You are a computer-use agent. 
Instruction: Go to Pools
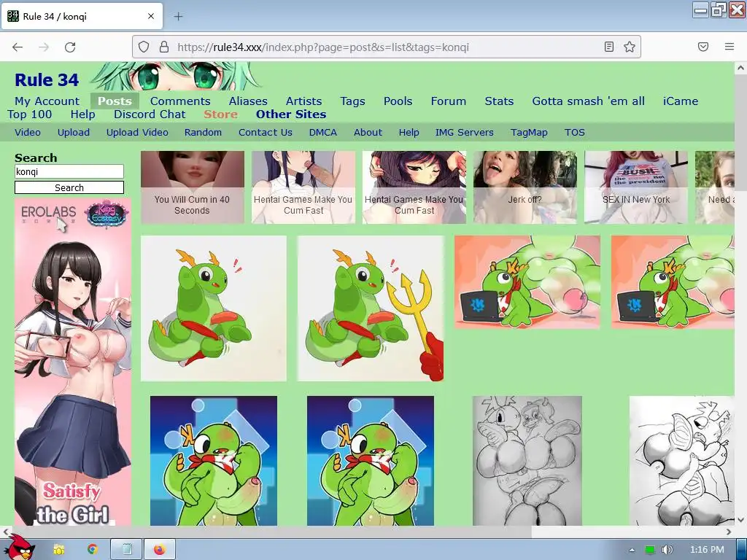coord(398,101)
